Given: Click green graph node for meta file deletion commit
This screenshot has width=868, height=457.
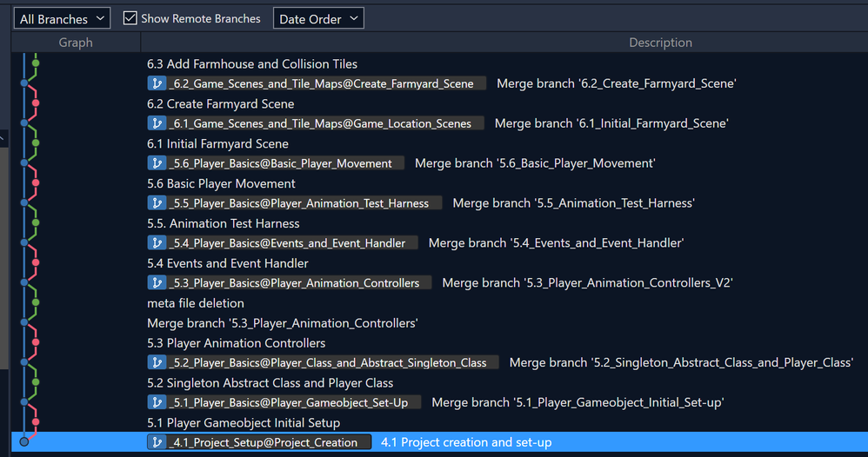Looking at the screenshot, I should point(36,302).
